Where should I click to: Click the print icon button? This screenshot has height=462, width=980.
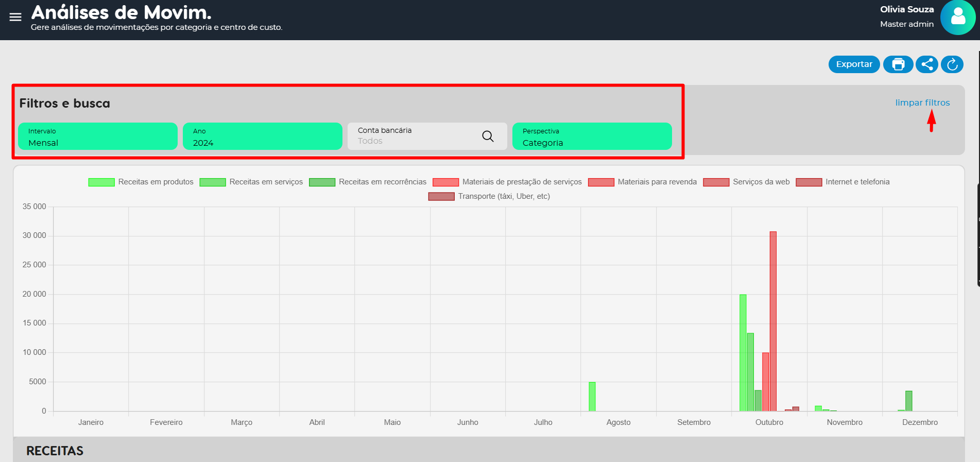click(x=898, y=64)
